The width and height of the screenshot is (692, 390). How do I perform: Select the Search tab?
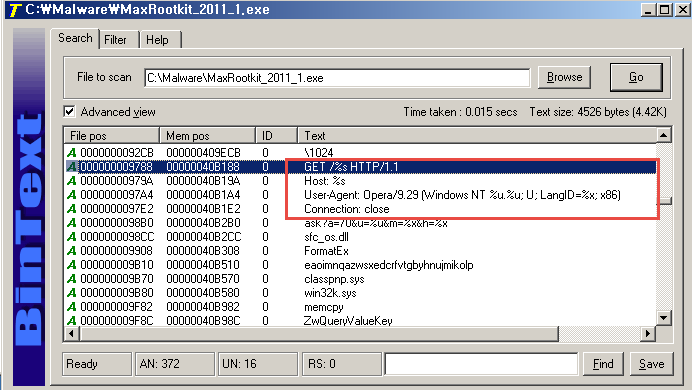tap(75, 38)
